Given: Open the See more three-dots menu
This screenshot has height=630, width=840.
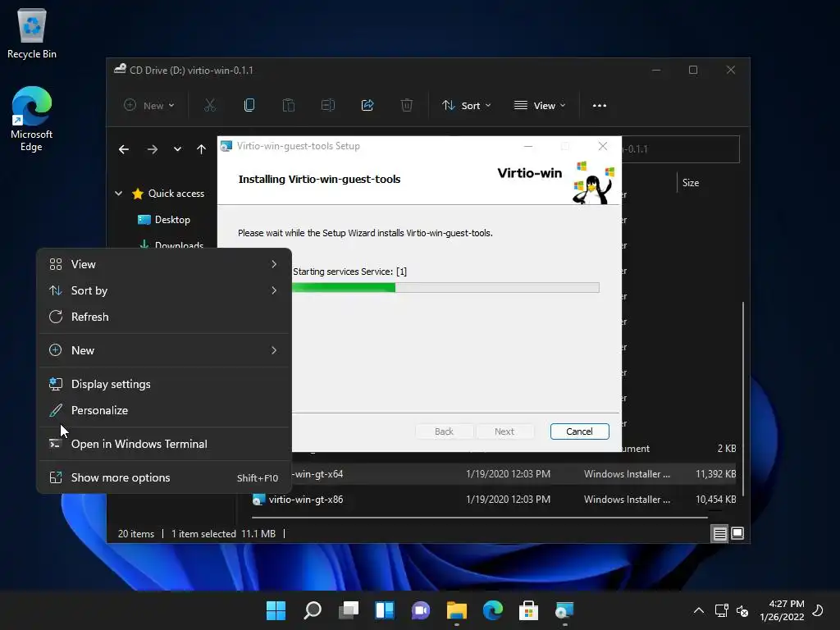Looking at the screenshot, I should [600, 106].
